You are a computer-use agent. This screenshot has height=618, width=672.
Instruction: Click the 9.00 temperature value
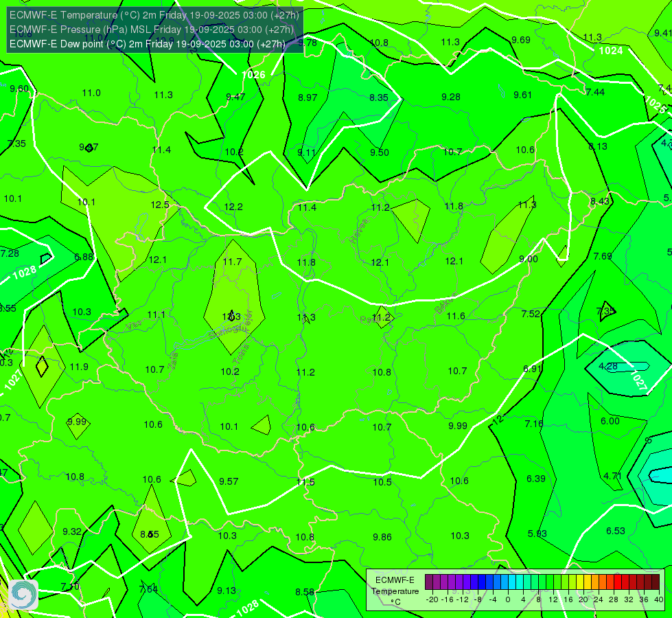pyautogui.click(x=529, y=259)
